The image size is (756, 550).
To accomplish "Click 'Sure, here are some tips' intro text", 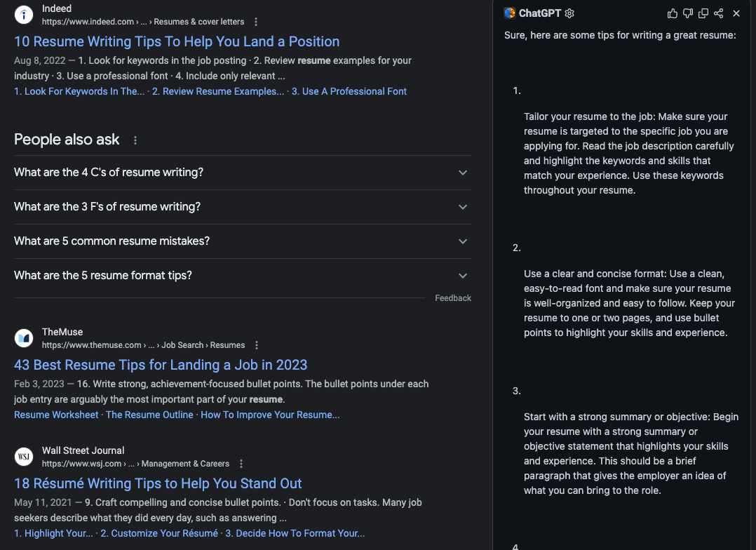I will (x=620, y=35).
